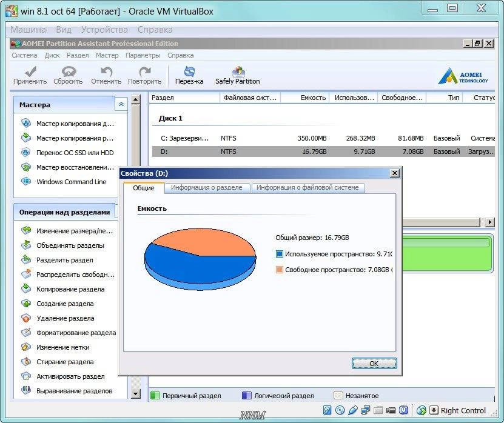
Task: Click the Повторить redo icon
Action: tap(144, 71)
